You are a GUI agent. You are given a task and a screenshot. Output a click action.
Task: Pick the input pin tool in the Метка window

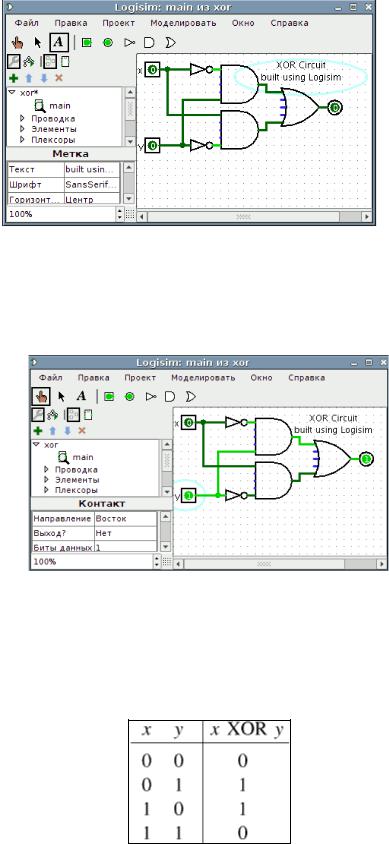tap(86, 43)
